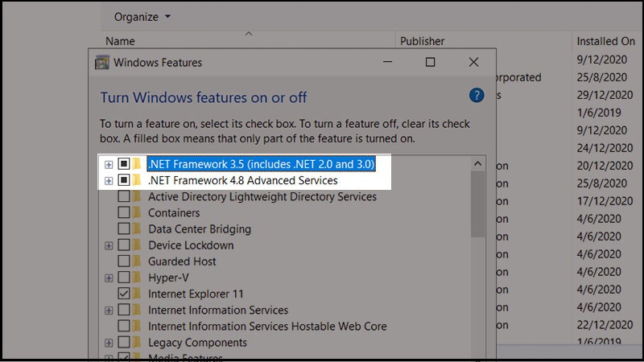Click the Internet Explorer 11 folder icon
644x362 pixels.
(137, 294)
